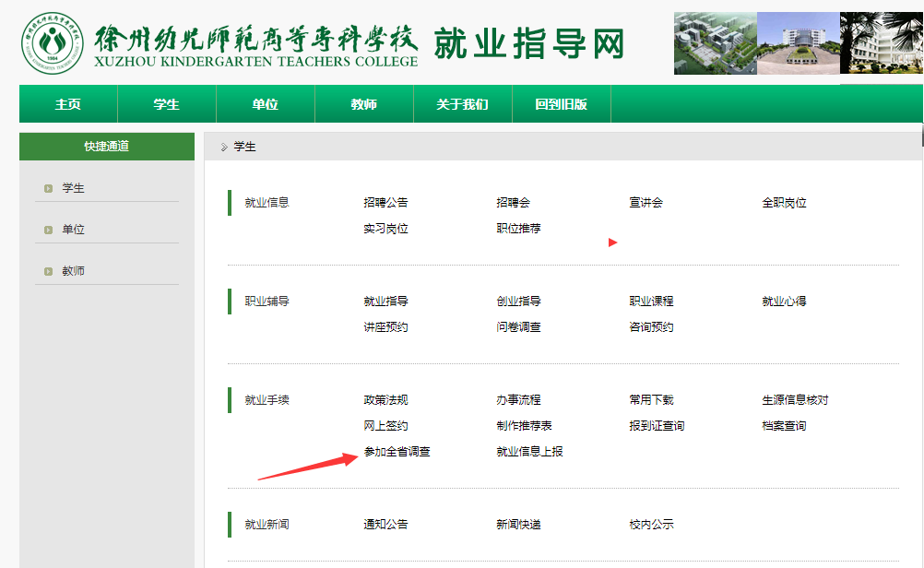The width and height of the screenshot is (924, 568).
Task: Open the 档案查询 link
Action: (x=784, y=426)
